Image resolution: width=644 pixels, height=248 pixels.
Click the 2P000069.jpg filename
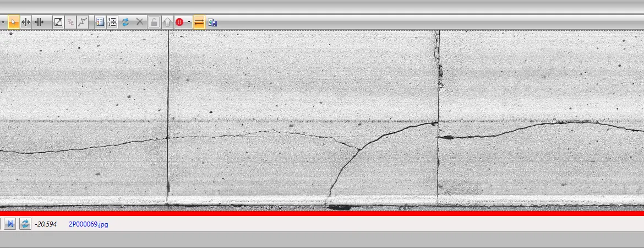[88, 224]
